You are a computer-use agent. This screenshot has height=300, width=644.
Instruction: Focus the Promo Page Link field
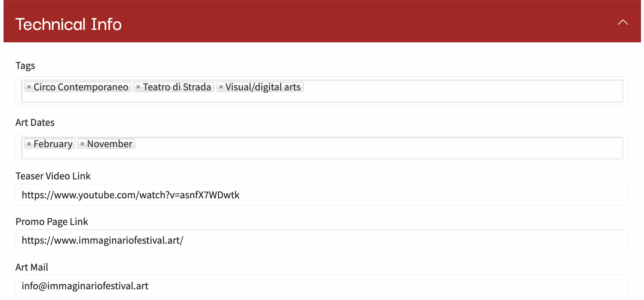(322, 241)
